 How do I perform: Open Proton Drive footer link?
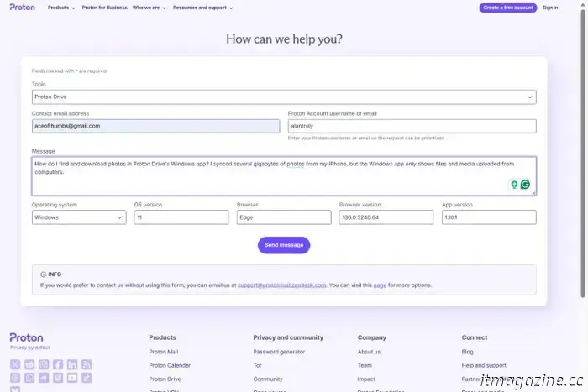[x=165, y=379]
